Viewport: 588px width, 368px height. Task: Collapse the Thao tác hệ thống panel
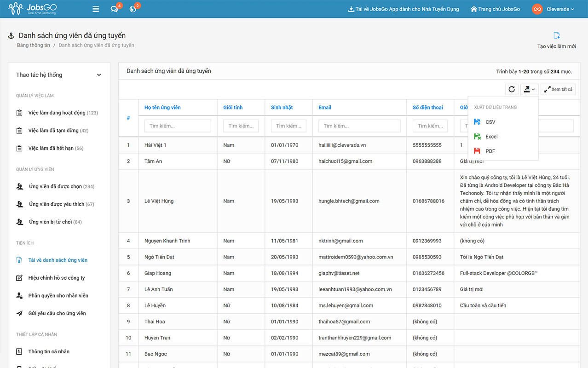click(x=98, y=75)
